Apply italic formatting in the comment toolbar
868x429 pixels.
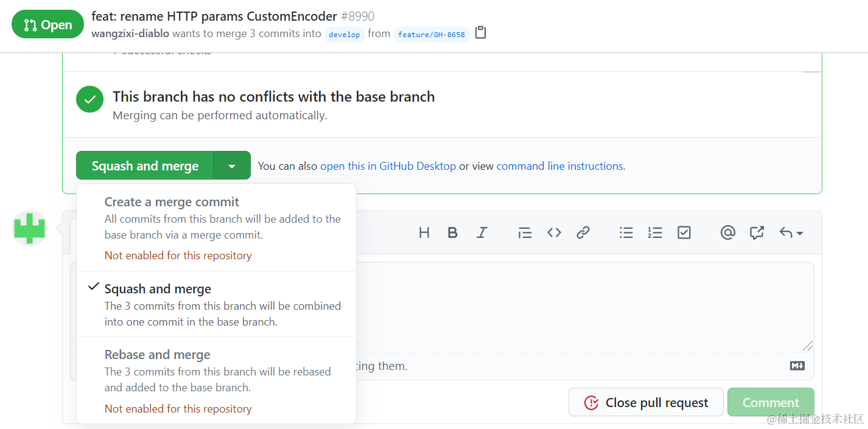click(x=482, y=232)
